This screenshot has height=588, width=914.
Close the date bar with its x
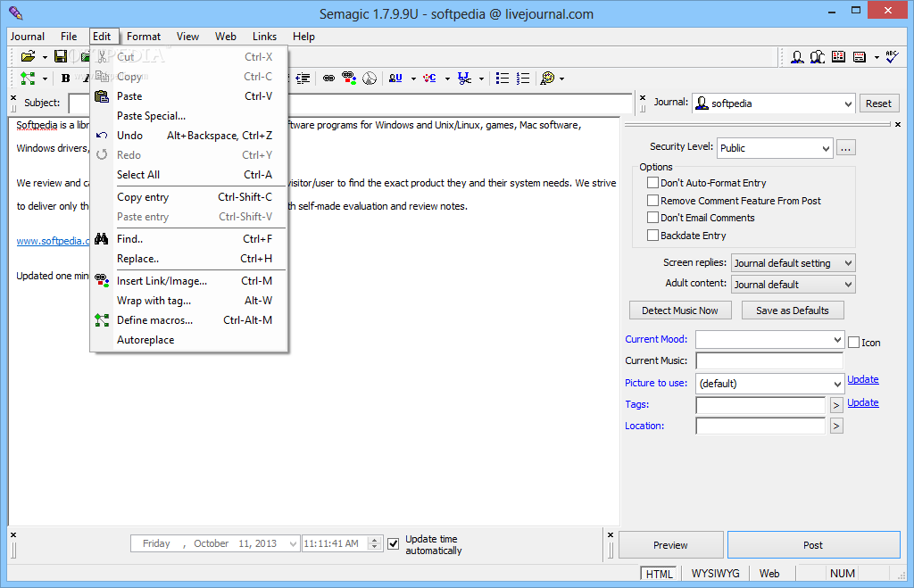(x=13, y=534)
